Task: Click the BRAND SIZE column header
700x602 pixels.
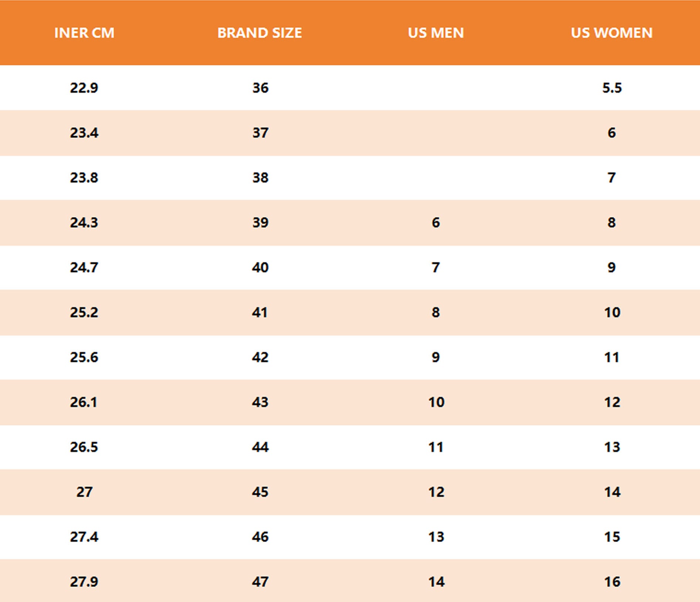Action: pyautogui.click(x=260, y=33)
